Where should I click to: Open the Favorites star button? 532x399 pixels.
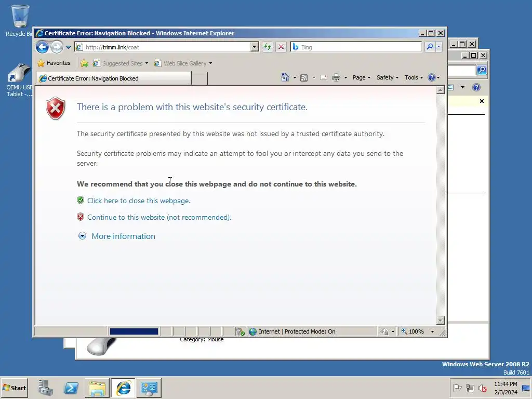click(x=54, y=63)
